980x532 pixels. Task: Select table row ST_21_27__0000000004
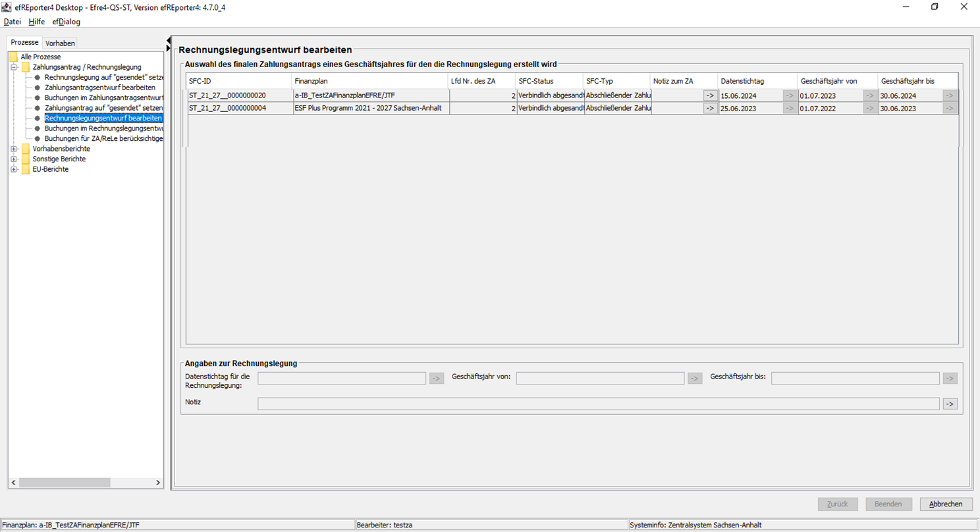click(x=572, y=108)
